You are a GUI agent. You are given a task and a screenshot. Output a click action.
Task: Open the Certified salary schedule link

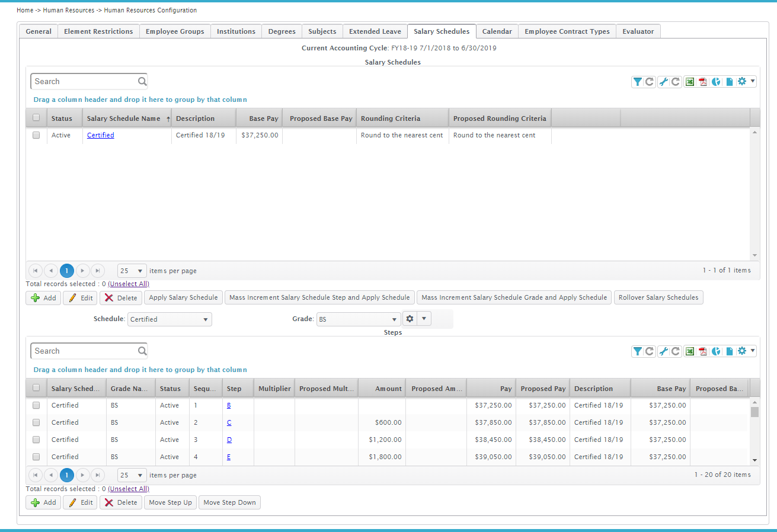click(x=101, y=135)
